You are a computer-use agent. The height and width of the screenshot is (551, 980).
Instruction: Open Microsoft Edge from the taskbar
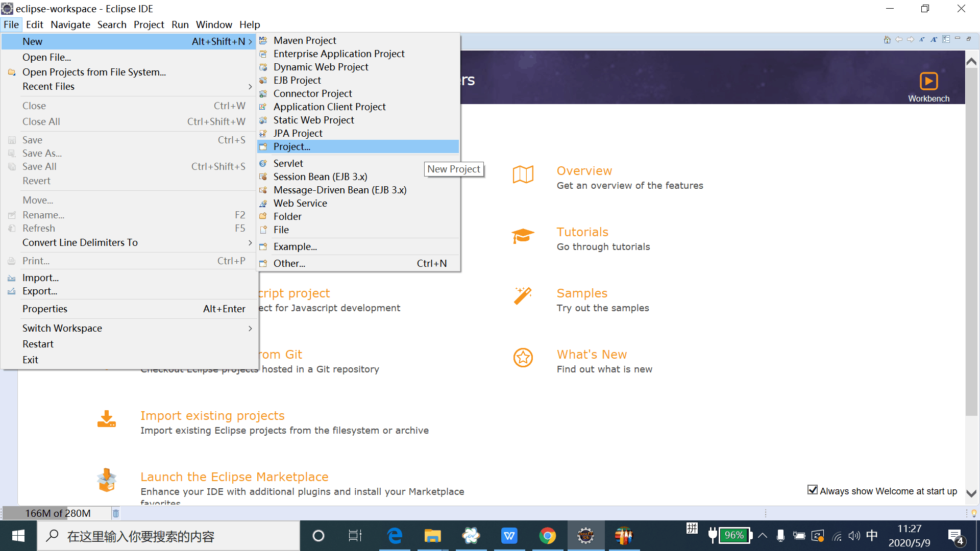click(x=395, y=536)
